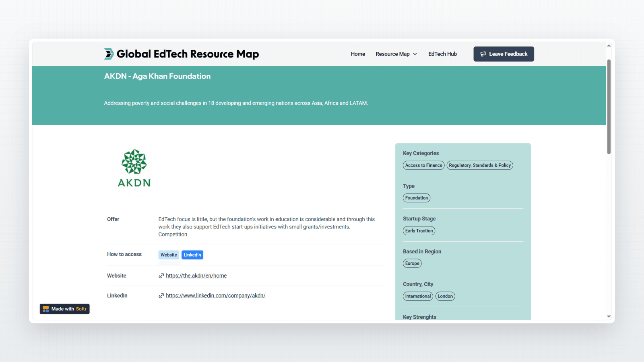Screen dimensions: 644x362
Task: Select the Regulatory, Standards & Policy tag
Action: 480,165
